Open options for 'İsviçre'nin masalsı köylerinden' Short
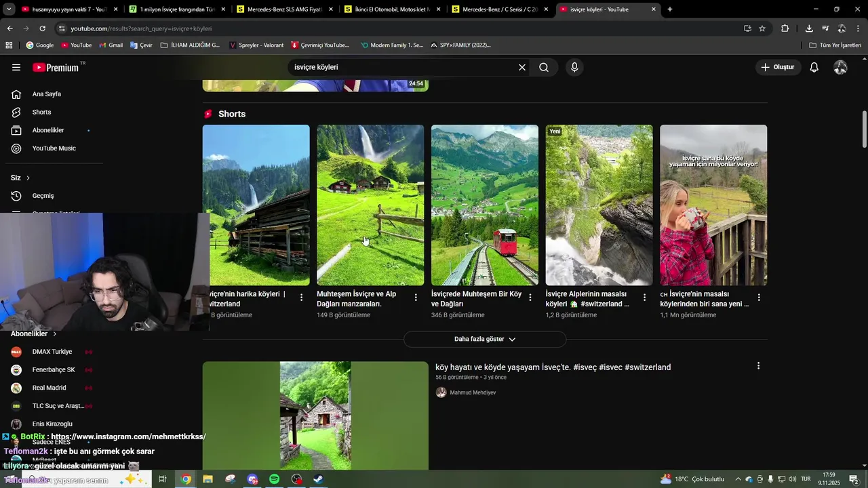 click(x=759, y=298)
